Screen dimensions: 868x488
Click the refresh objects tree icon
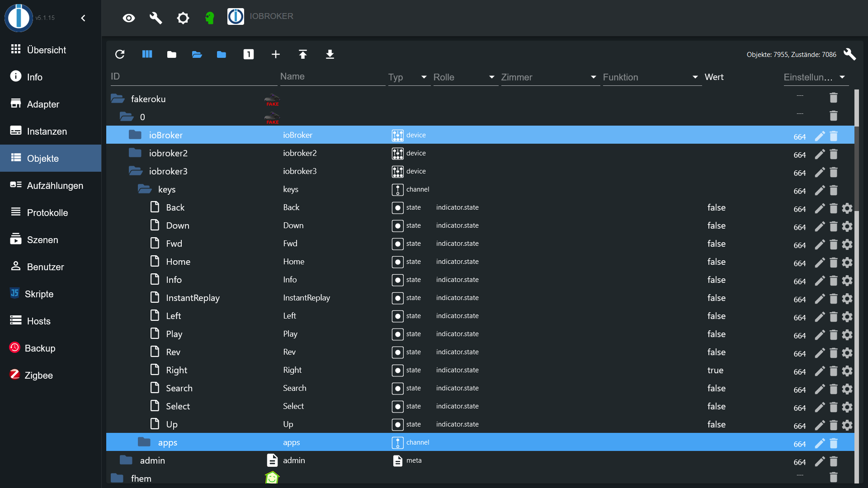(120, 54)
